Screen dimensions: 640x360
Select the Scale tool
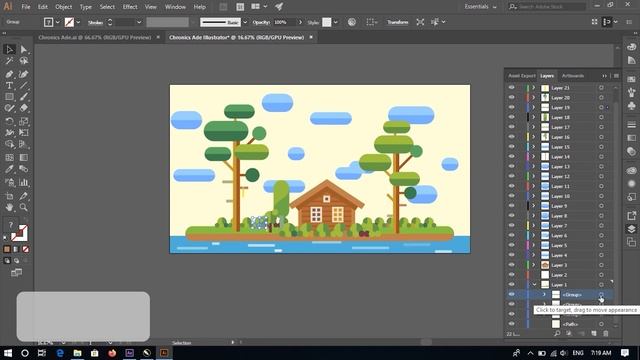pyautogui.click(x=24, y=121)
